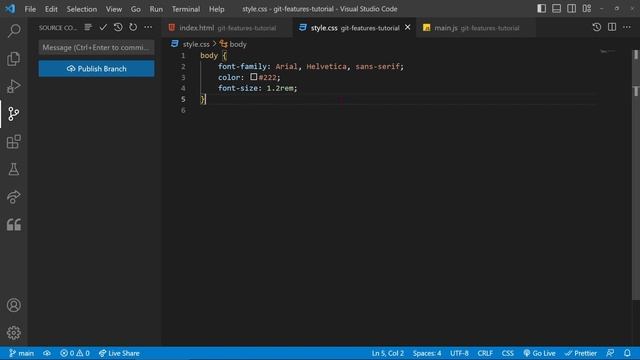Open the feedback icon in status bar
This screenshot has height=360, width=640.
[x=610, y=353]
